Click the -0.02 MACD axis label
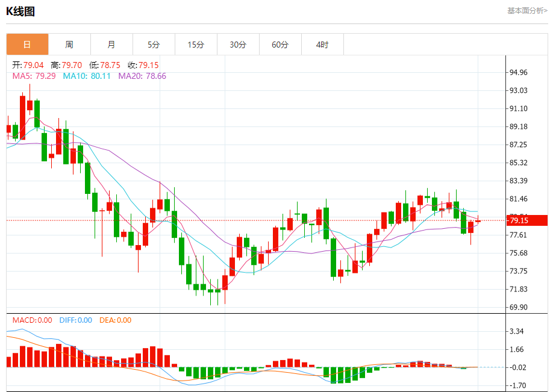The width and height of the screenshot is (553, 392). point(517,368)
